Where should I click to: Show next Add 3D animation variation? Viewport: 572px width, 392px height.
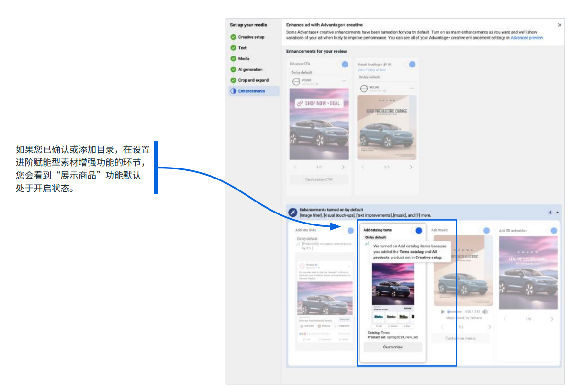pyautogui.click(x=552, y=319)
